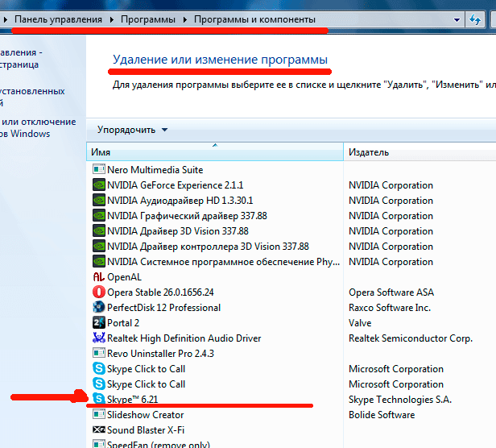The image size is (496, 448).
Task: Go to Программы и компоненты breadcrumb
Action: click(x=254, y=19)
